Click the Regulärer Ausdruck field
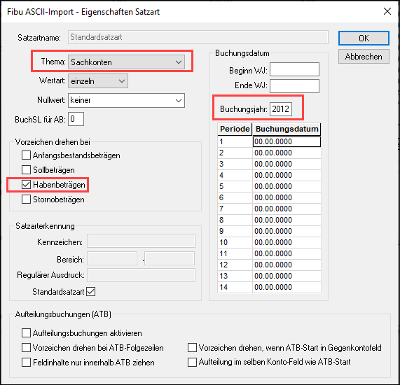Viewport: 400px width, 385px height. [141, 275]
